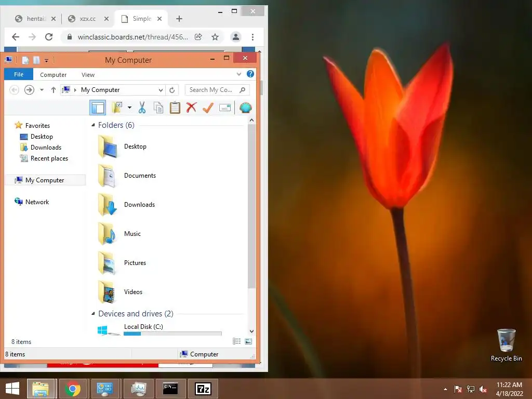This screenshot has width=532, height=399.
Task: Switch to details view in status bar
Action: 236,341
